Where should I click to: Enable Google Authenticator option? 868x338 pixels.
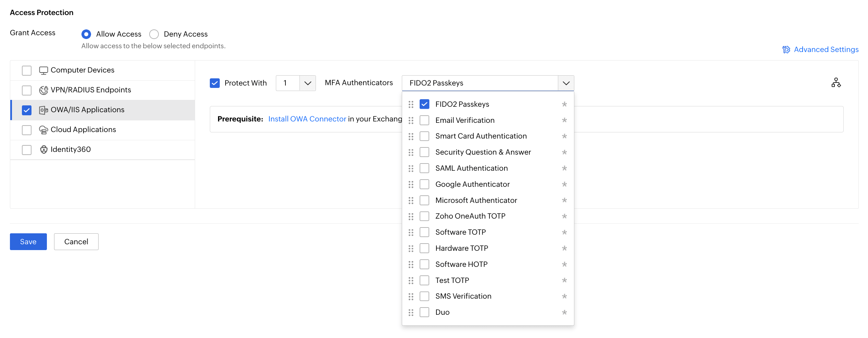pyautogui.click(x=424, y=184)
